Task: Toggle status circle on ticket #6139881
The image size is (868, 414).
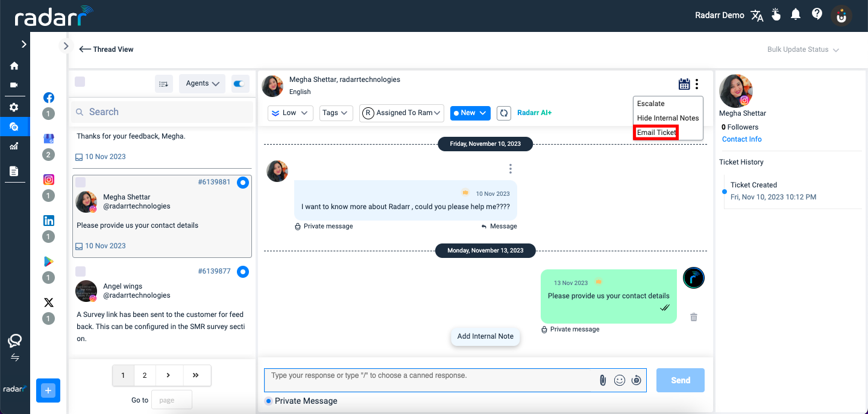Action: [243, 183]
